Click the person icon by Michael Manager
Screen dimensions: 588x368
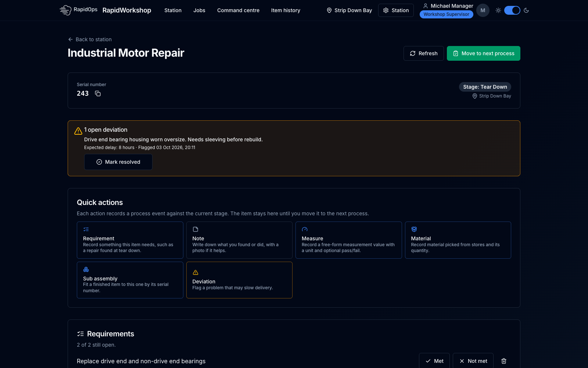tap(426, 6)
